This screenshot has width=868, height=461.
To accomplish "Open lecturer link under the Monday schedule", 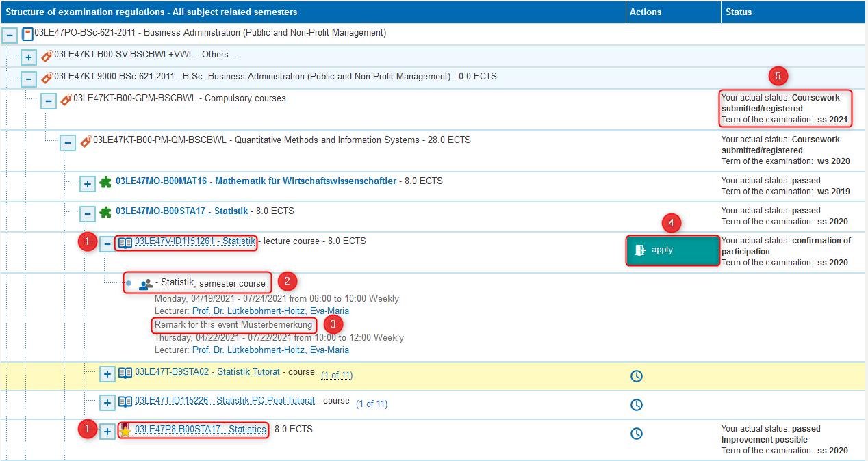I will point(270,311).
